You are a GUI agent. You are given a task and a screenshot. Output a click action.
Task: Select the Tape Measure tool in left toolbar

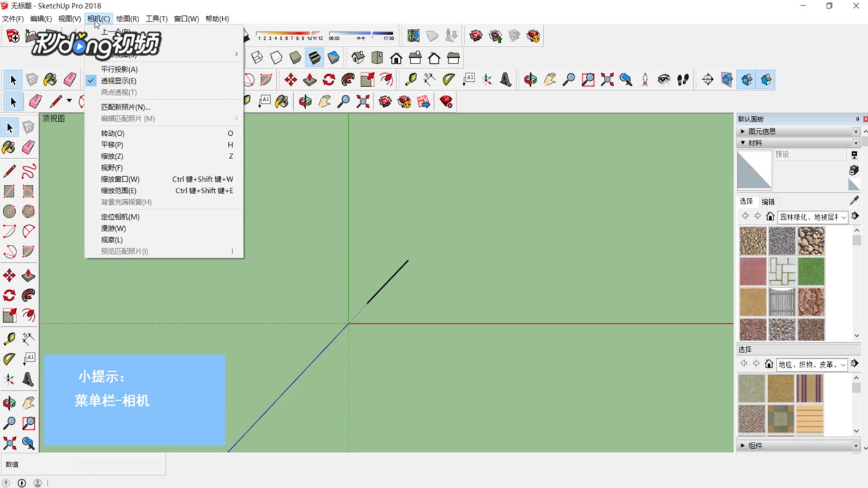click(x=9, y=339)
